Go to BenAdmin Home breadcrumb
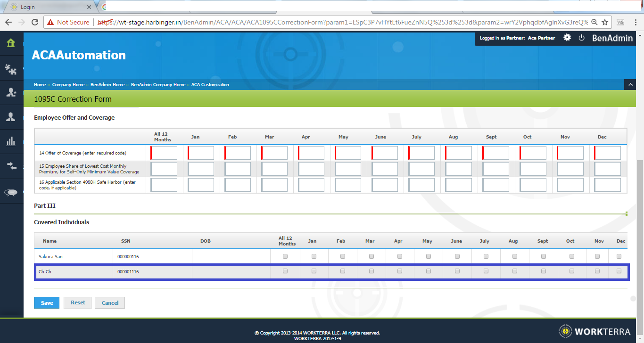644x343 pixels. click(107, 85)
